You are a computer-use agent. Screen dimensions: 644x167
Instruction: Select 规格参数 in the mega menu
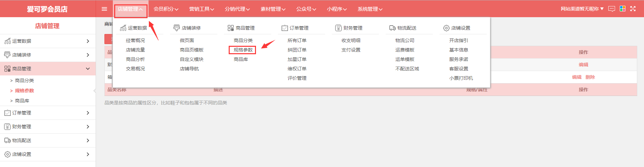[243, 50]
